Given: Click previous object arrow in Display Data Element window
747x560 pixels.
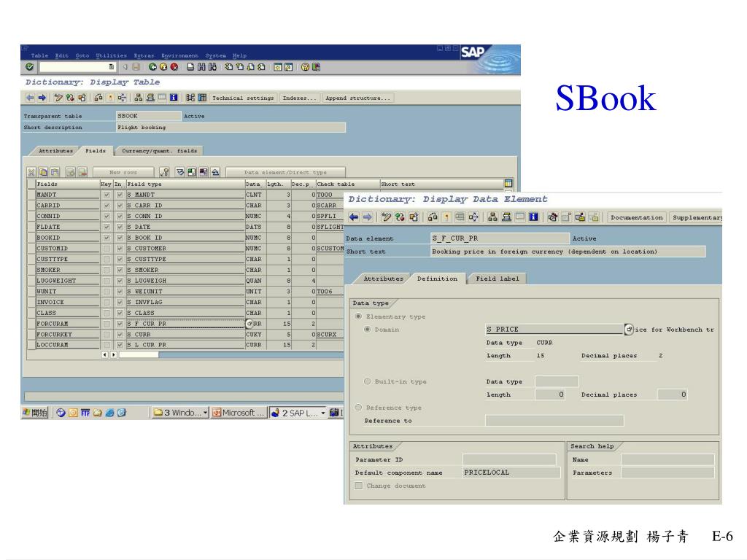Looking at the screenshot, I should click(354, 217).
